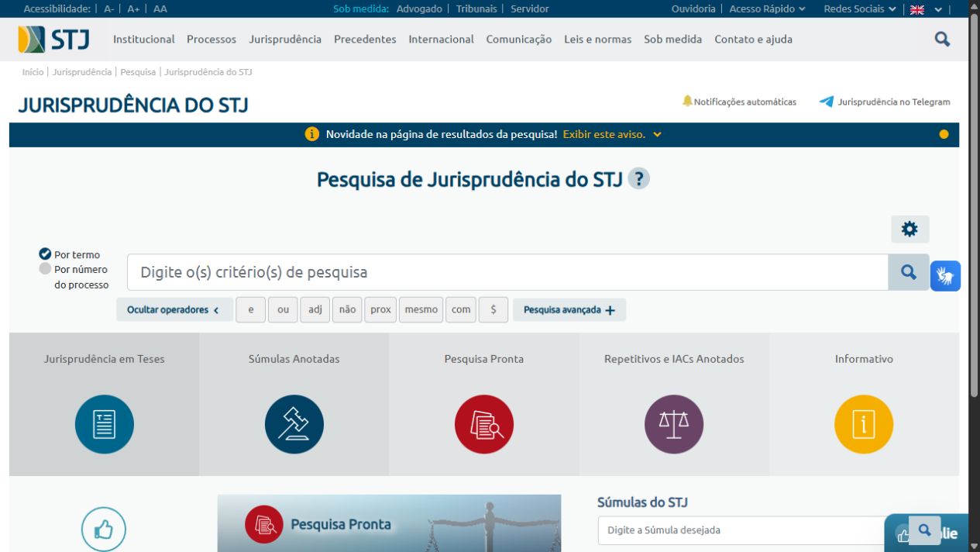Screen dimensions: 980x552
Task: Open Processos menu
Action: (211, 39)
